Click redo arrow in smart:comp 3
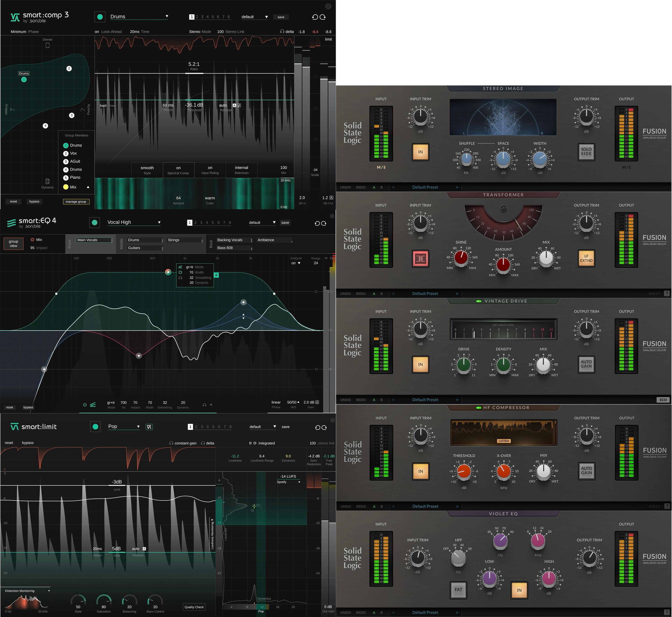The height and width of the screenshot is (617, 672). pyautogui.click(x=323, y=17)
